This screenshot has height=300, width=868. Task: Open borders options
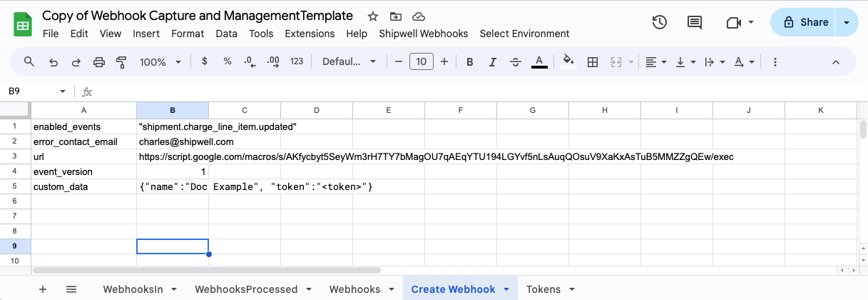[592, 62]
